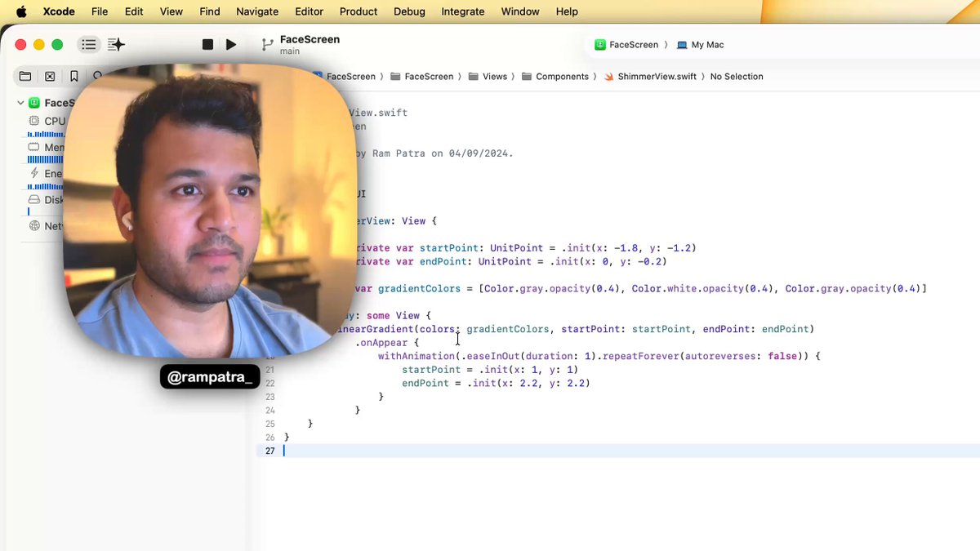This screenshot has width=980, height=551.
Task: Show the Project navigator folder icon
Action: pos(25,76)
